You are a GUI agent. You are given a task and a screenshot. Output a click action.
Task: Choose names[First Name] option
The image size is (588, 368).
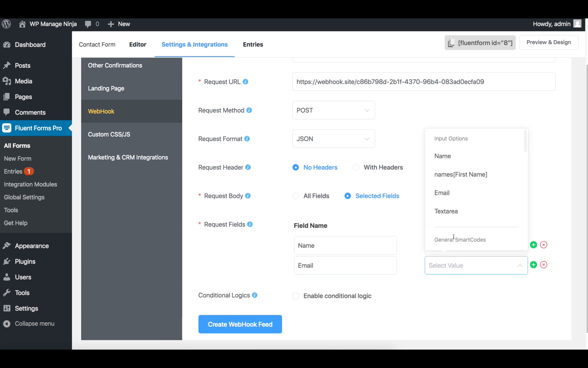476,175
